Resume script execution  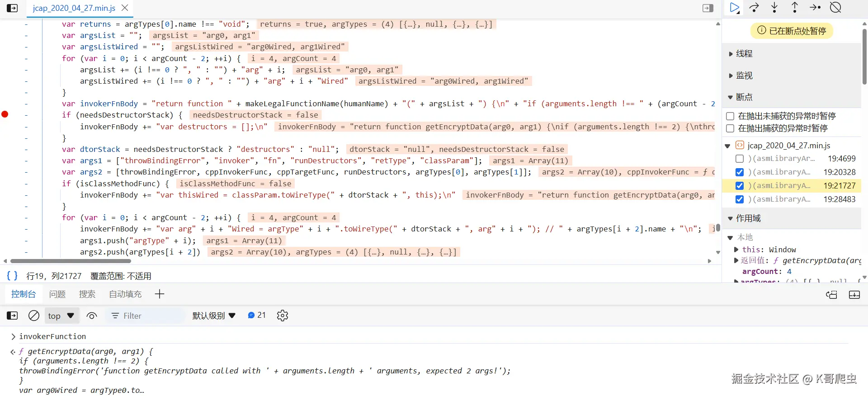click(x=735, y=8)
